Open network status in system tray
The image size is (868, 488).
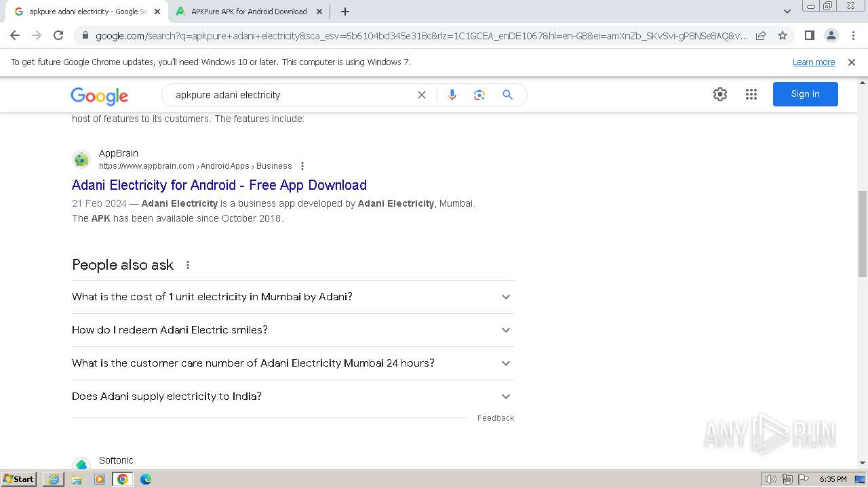point(787,479)
